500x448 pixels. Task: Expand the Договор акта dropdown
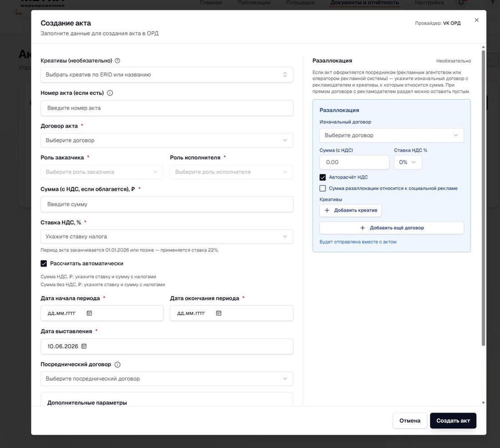tap(167, 140)
